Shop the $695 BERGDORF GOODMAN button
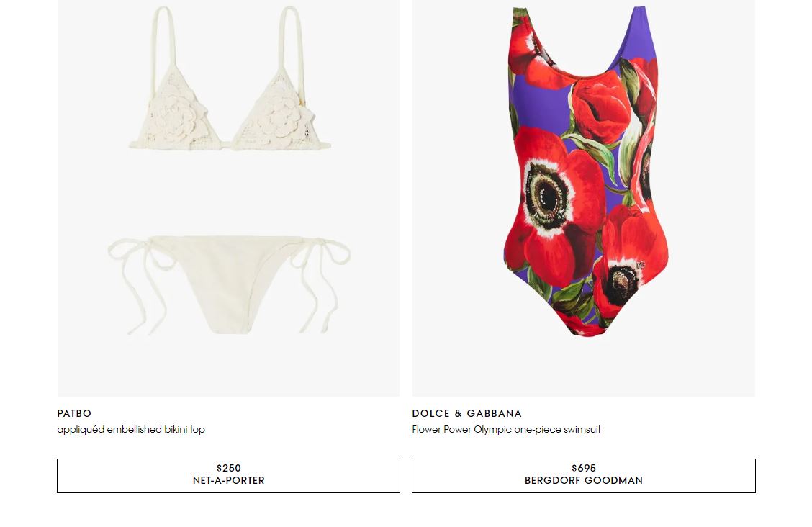812x527 pixels. click(x=584, y=476)
